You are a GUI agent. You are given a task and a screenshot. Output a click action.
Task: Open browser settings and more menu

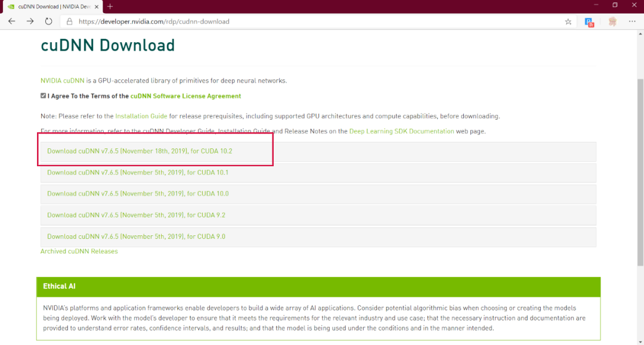[x=632, y=21]
